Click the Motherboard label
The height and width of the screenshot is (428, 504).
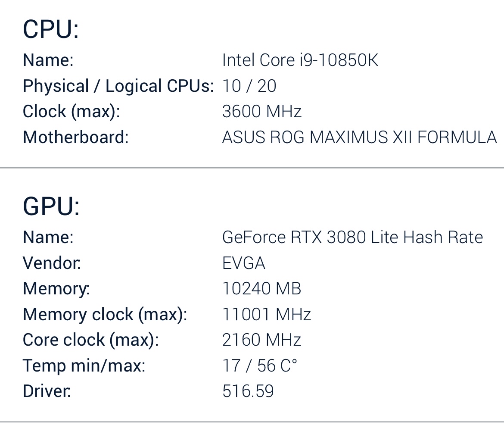[76, 137]
